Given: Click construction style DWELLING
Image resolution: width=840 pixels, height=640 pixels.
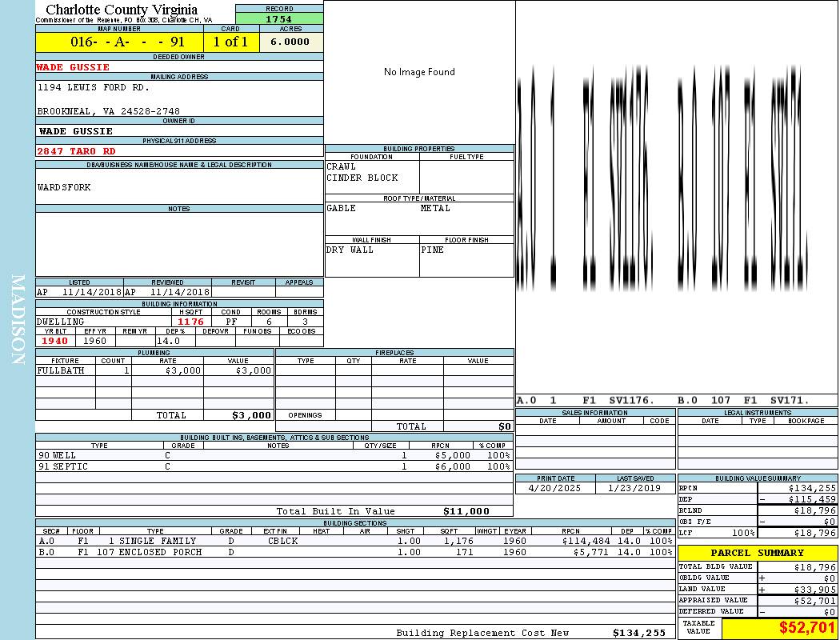Looking at the screenshot, I should (61, 322).
